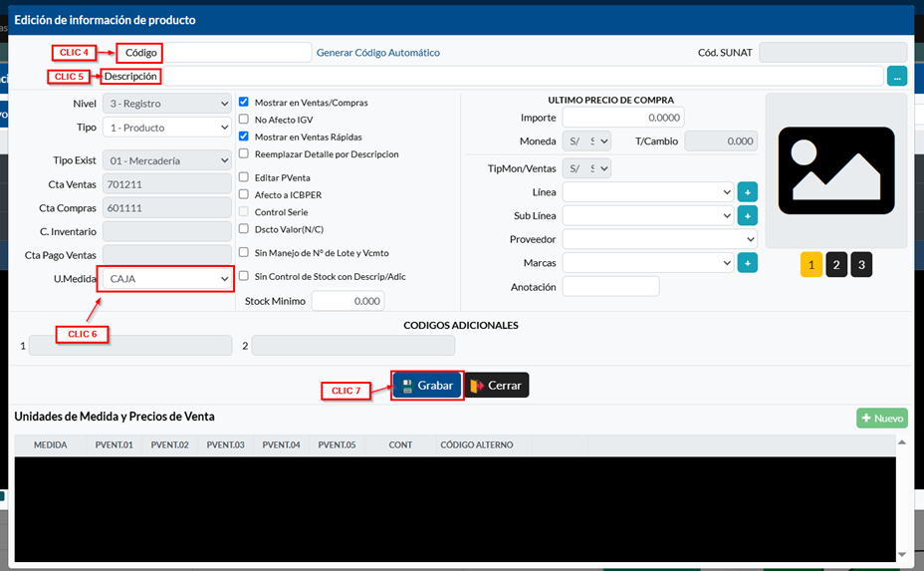Image resolution: width=924 pixels, height=571 pixels.
Task: Click the plus button next to Sub Línea
Action: [748, 215]
